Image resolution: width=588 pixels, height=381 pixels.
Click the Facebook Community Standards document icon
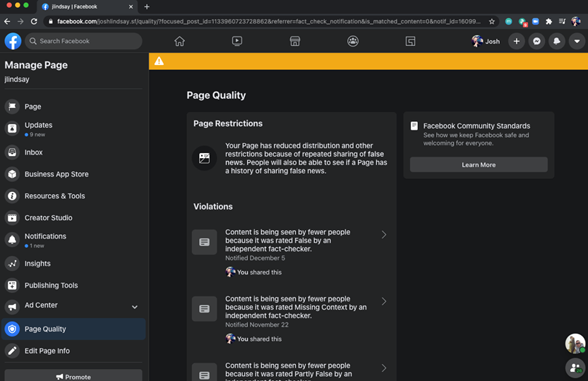(x=414, y=126)
